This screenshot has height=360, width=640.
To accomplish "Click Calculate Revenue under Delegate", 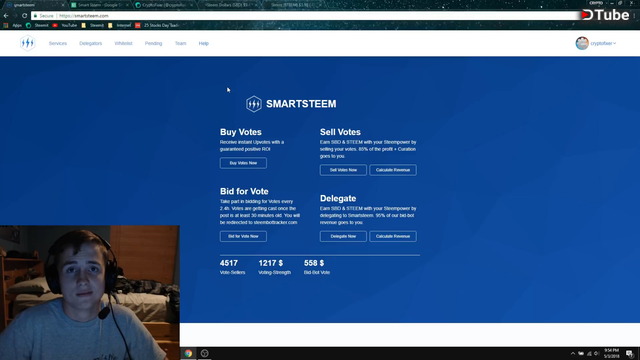I will pos(393,236).
